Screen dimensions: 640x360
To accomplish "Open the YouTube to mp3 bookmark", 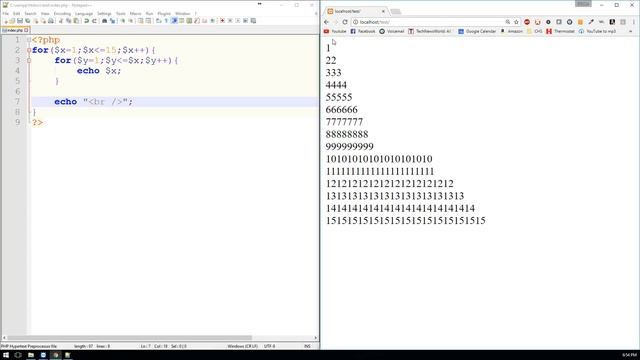I will tap(597, 31).
